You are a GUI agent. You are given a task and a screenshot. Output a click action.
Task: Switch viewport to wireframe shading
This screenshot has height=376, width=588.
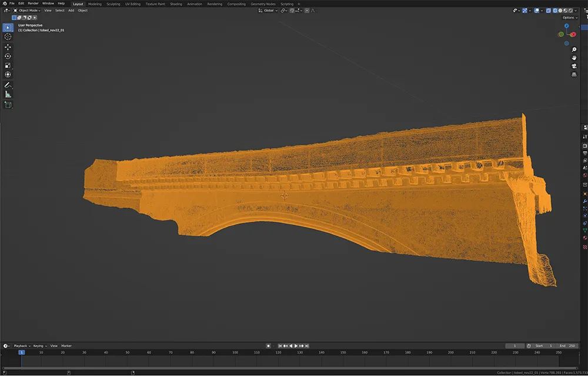click(x=555, y=10)
